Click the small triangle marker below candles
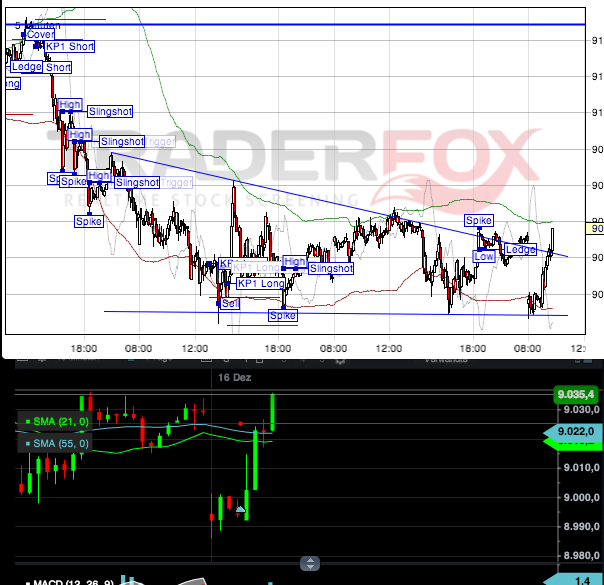Screen dimensions: 604x585 [240, 510]
